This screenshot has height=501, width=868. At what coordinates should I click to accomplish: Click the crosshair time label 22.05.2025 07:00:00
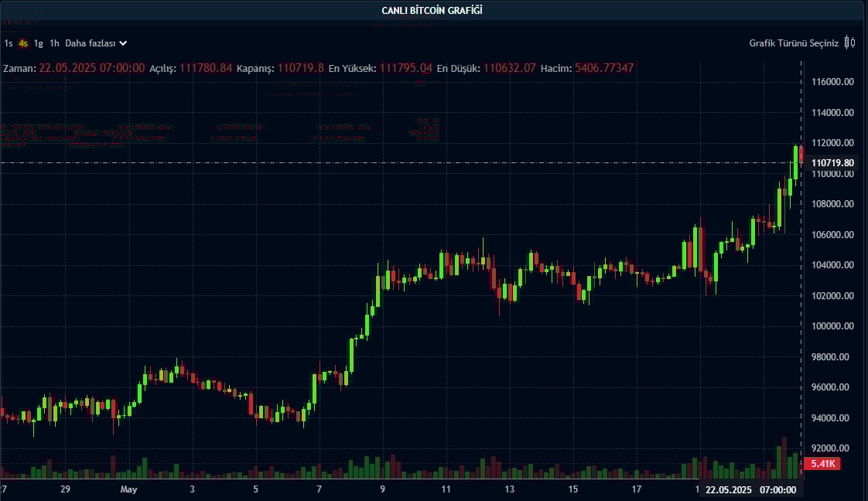coord(751,490)
